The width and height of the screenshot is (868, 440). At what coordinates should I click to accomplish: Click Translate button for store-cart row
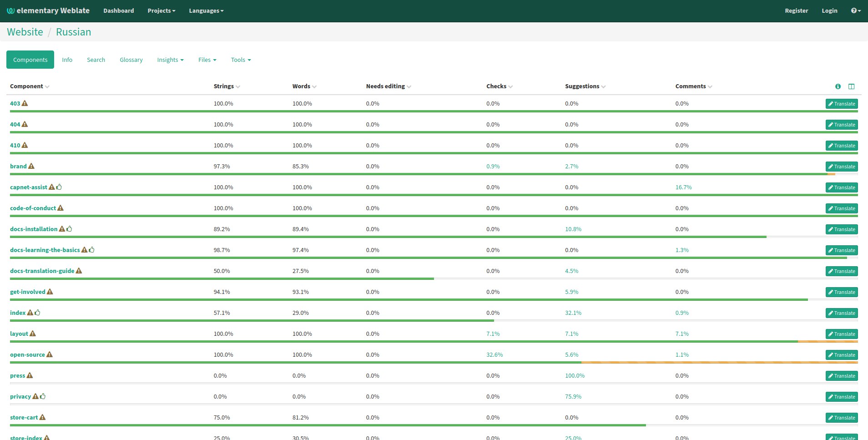click(x=842, y=418)
